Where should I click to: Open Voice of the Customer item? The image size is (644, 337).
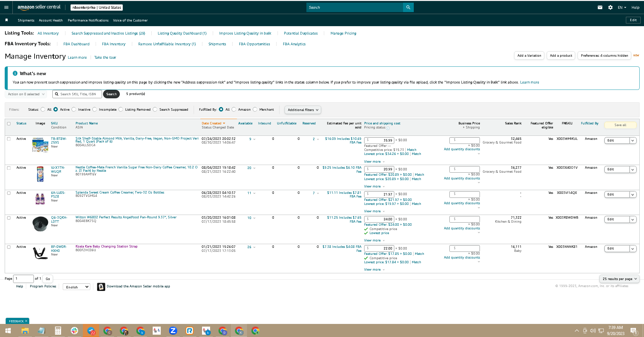130,20
